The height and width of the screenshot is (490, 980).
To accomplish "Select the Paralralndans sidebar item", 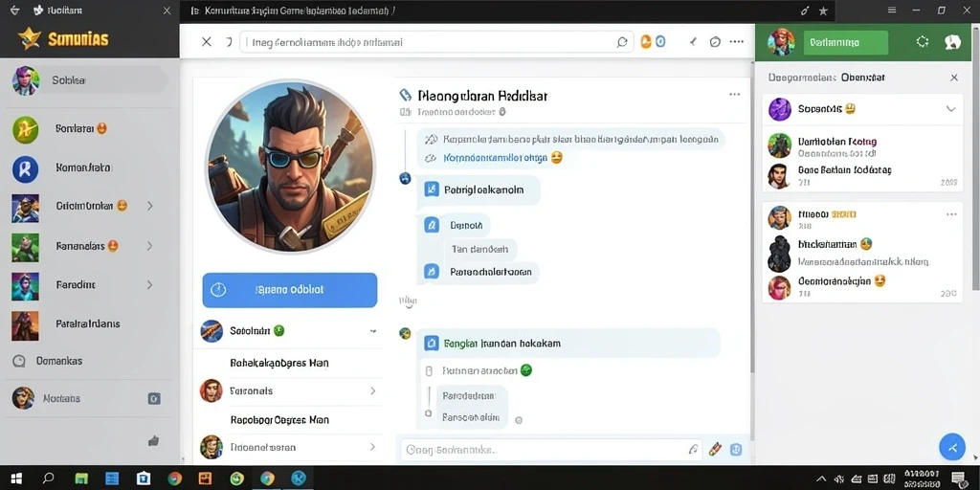I will [x=89, y=323].
